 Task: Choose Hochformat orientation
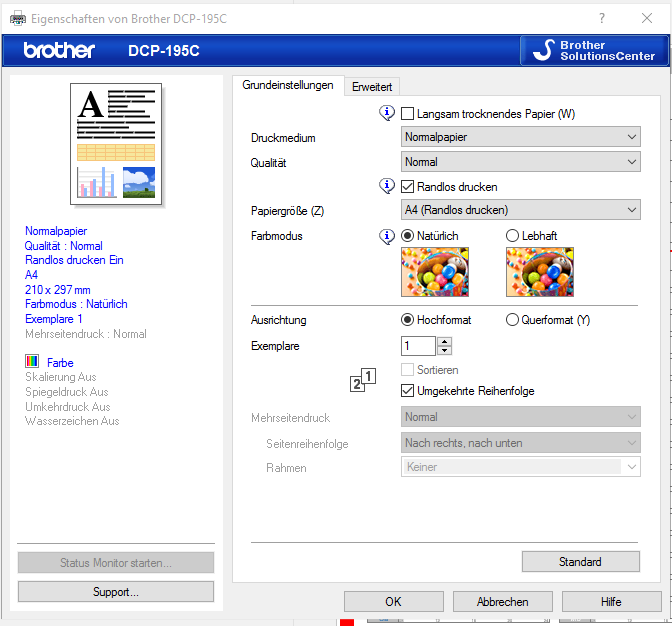click(x=407, y=320)
